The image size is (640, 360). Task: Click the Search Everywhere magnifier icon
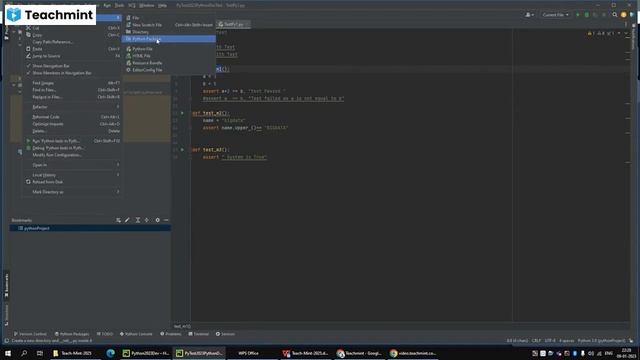(615, 15)
